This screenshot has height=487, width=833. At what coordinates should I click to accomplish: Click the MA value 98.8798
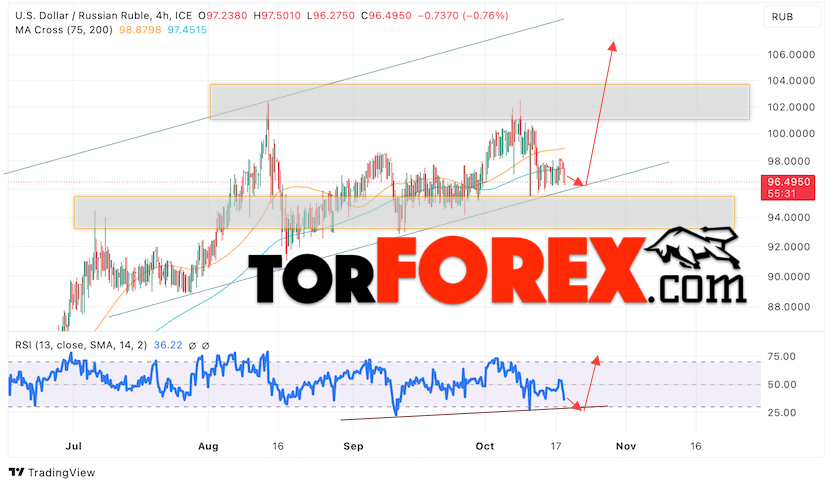click(140, 30)
